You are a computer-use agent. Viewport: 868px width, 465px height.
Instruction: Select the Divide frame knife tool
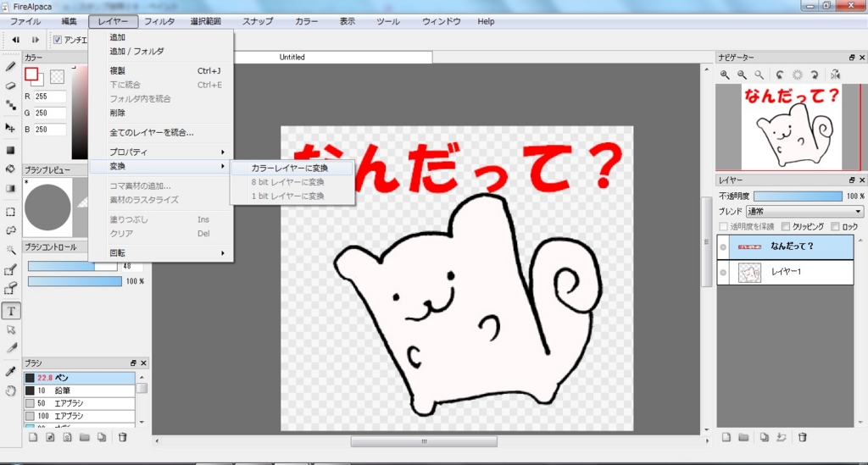click(10, 348)
